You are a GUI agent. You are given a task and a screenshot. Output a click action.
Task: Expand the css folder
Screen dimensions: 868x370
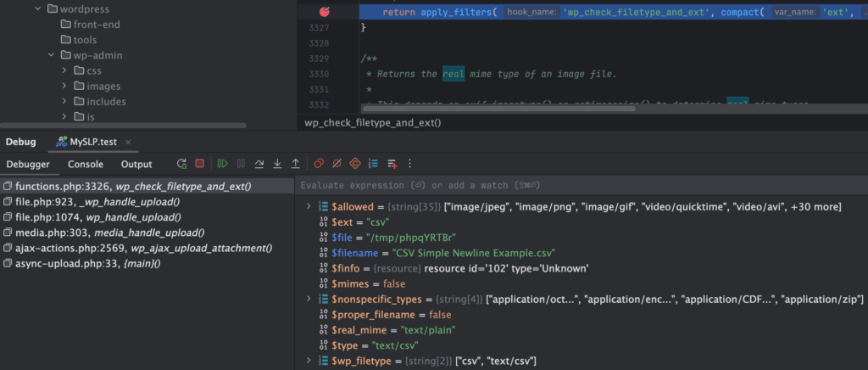[64, 71]
